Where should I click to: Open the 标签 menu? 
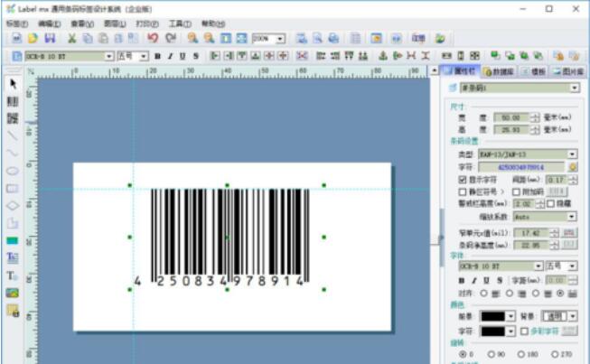tap(17, 23)
